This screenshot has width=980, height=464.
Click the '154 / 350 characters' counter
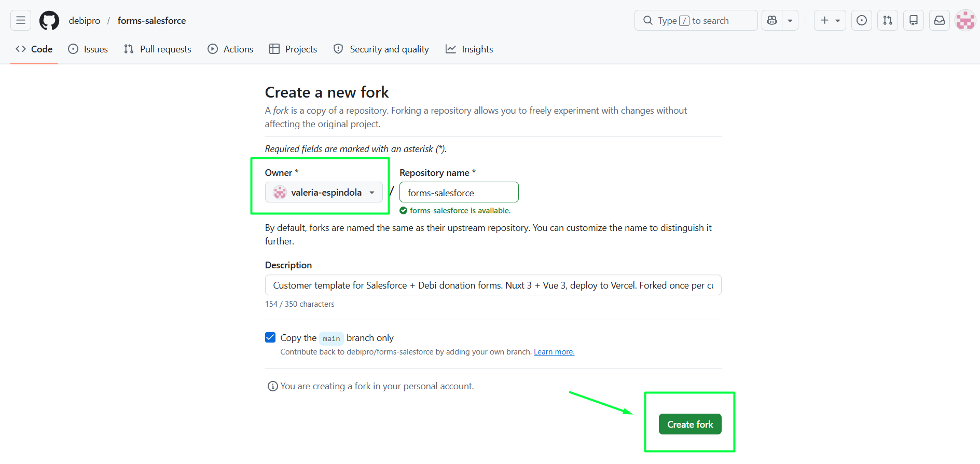click(x=300, y=304)
